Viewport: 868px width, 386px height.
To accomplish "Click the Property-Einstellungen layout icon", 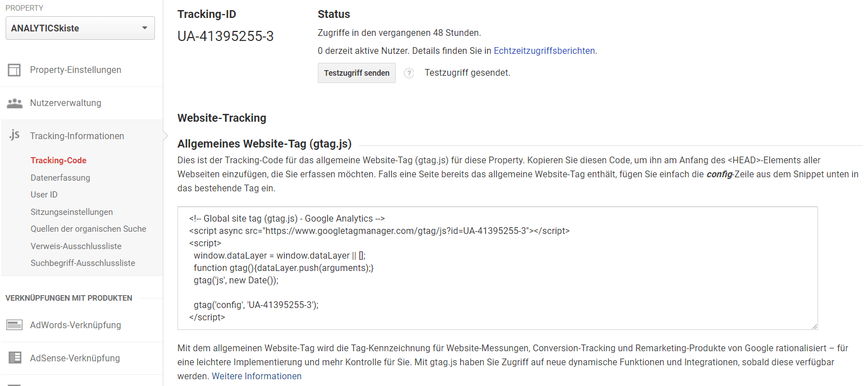I will click(15, 70).
